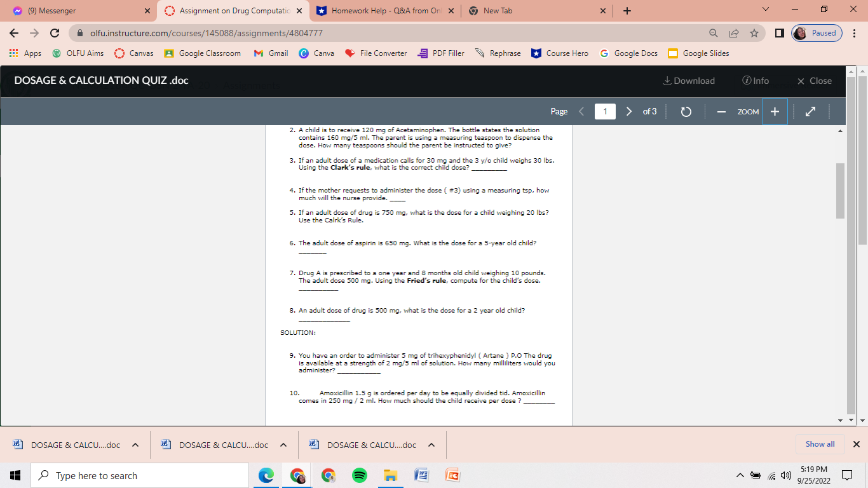
Task: Rotate the document page
Action: tap(686, 111)
